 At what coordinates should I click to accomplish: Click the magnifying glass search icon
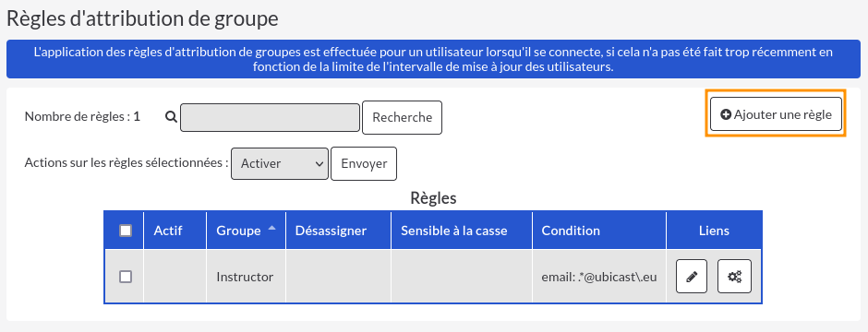click(x=171, y=117)
